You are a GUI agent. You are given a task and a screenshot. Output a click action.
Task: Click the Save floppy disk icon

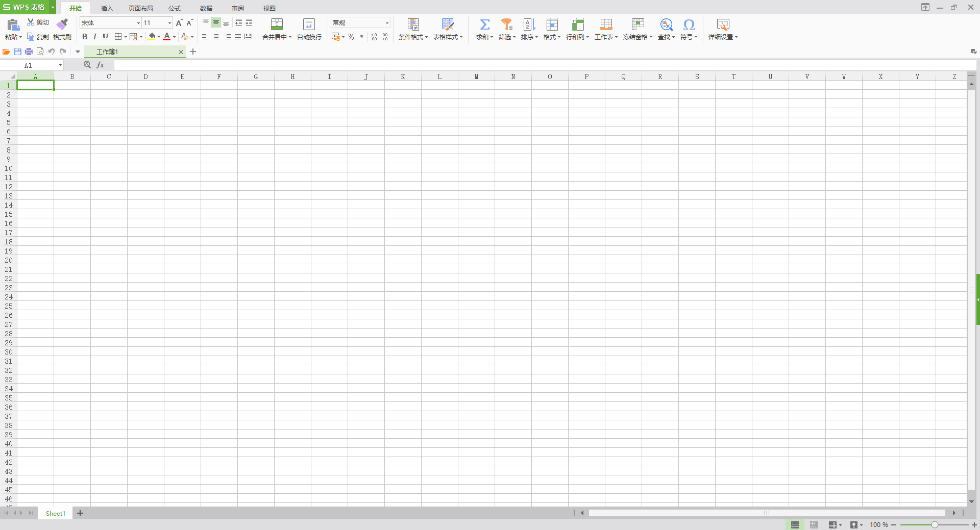click(x=18, y=52)
